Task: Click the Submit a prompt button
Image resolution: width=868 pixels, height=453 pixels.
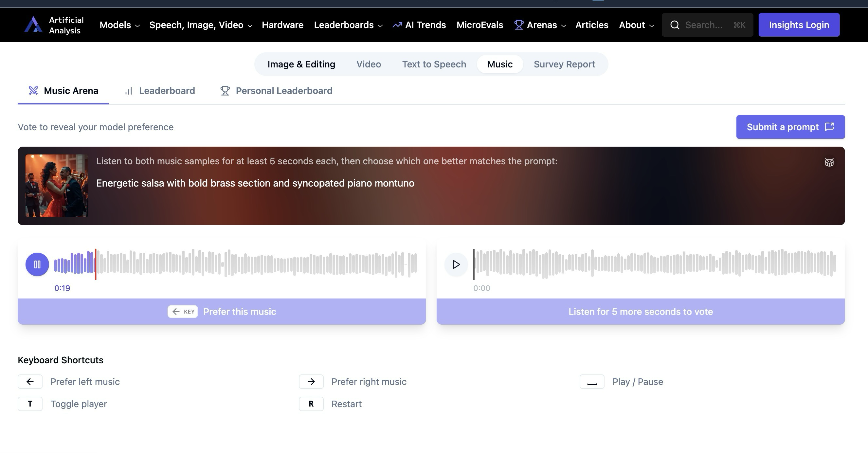Action: coord(790,127)
